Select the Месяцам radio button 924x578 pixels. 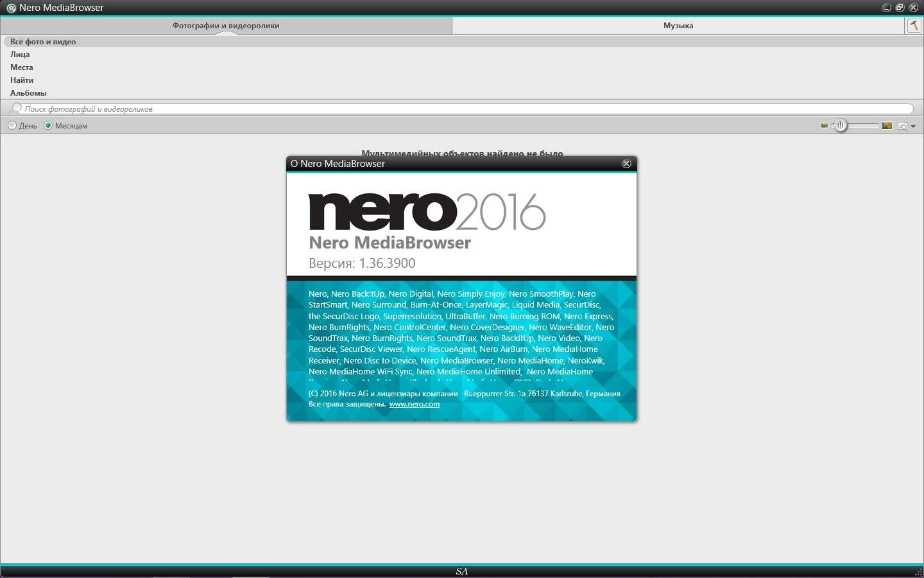tap(48, 126)
